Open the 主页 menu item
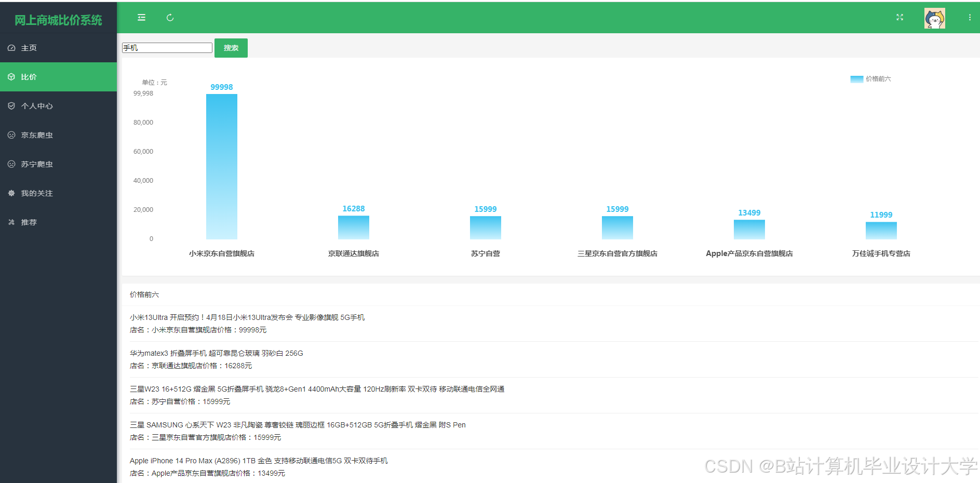Viewport: 980px width, 483px height. coord(58,48)
